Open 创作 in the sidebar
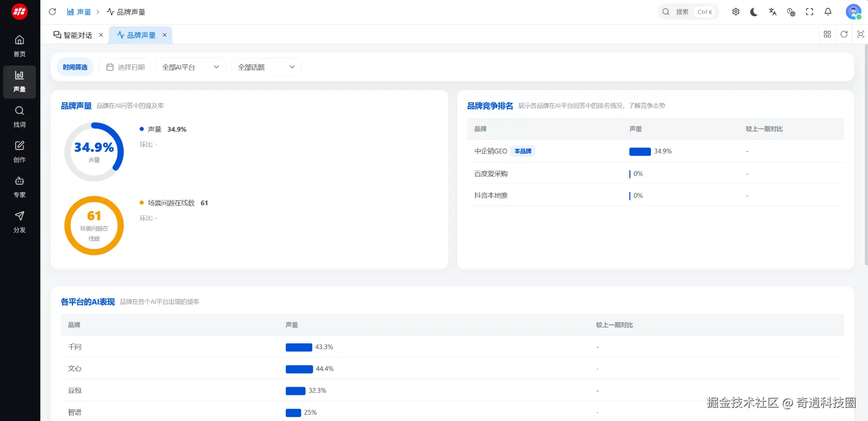 pos(20,152)
